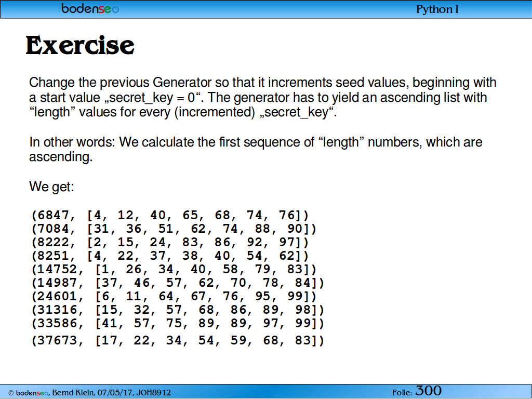This screenshot has width=532, height=399.
Task: Click the output row starting with 37673
Action: pyautogui.click(x=178, y=340)
